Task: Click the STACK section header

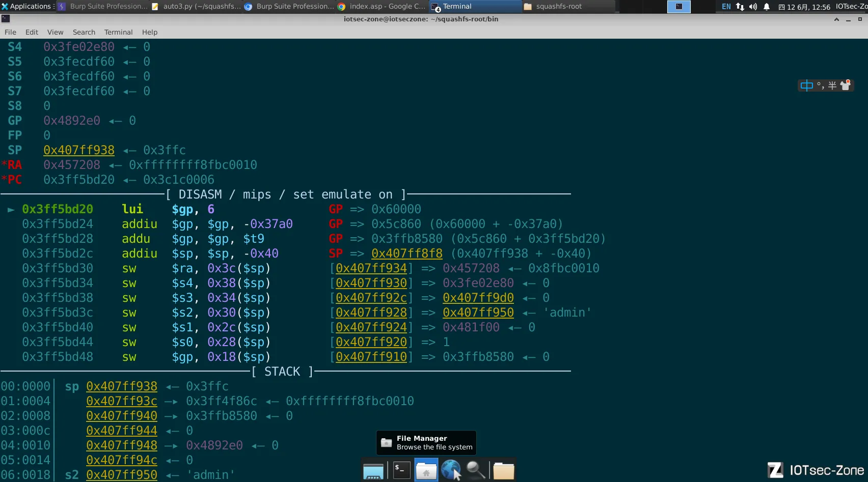Action: pos(283,372)
